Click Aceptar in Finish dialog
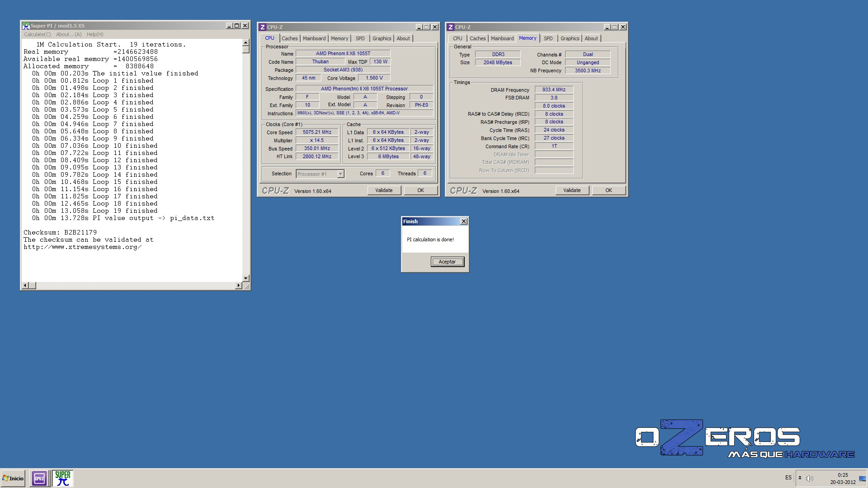 (x=447, y=262)
